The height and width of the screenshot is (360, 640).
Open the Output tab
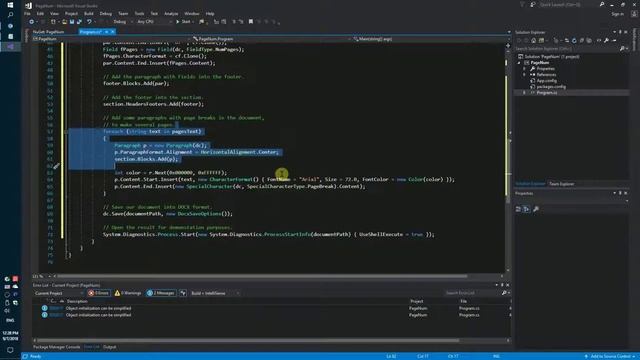click(109, 347)
